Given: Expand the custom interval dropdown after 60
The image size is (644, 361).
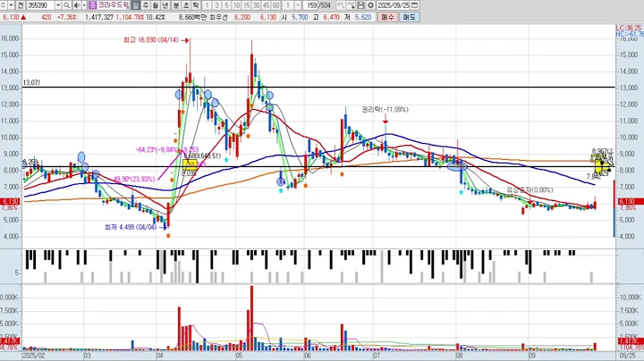Looking at the screenshot, I should 298,5.
